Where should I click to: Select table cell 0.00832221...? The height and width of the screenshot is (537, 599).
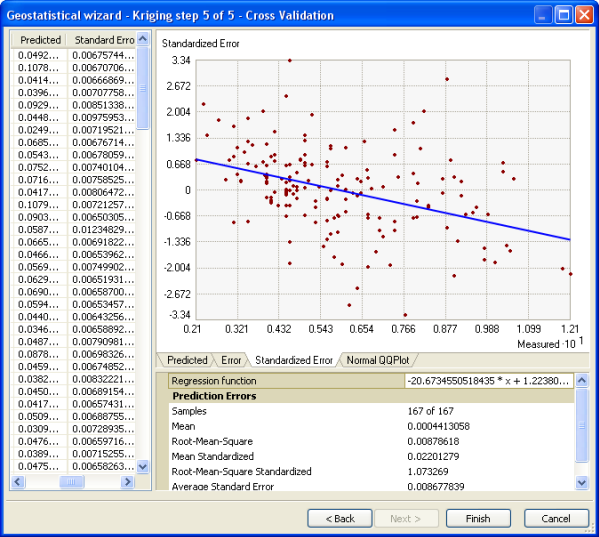pyautogui.click(x=102, y=379)
